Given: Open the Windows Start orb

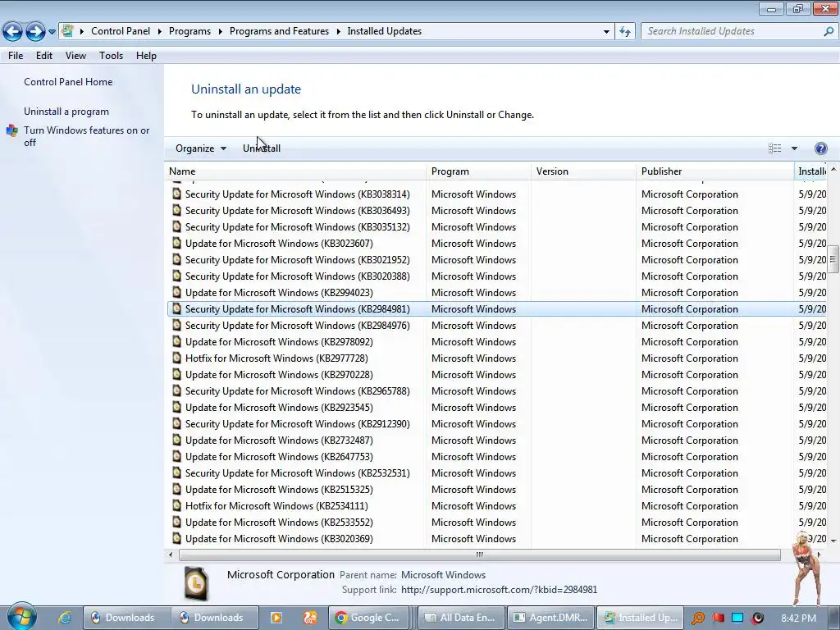Looking at the screenshot, I should (x=21, y=617).
